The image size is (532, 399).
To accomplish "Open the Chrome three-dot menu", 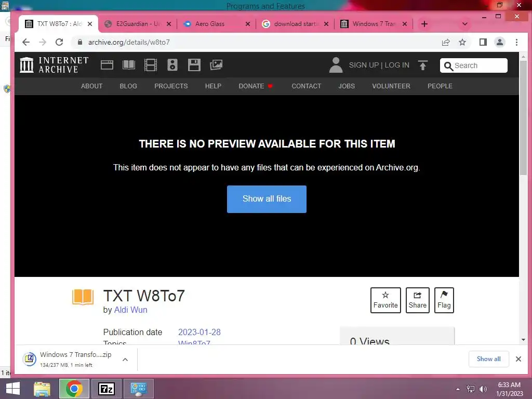I will coord(516,42).
